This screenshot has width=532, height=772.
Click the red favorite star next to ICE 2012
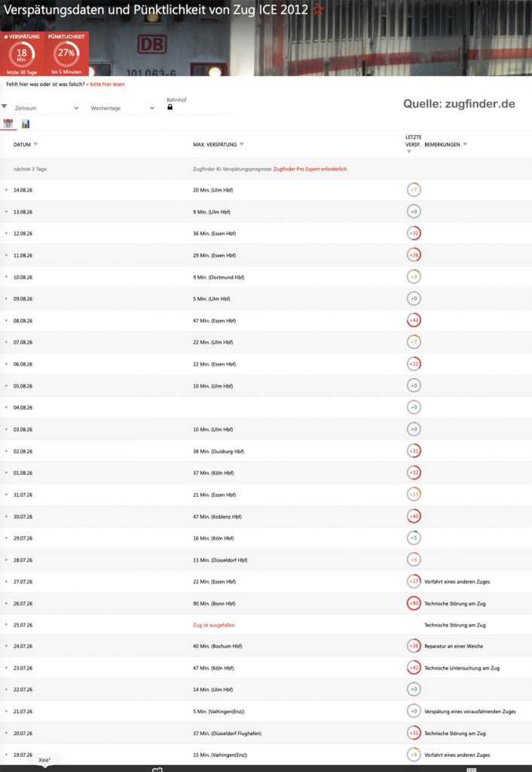[x=319, y=9]
